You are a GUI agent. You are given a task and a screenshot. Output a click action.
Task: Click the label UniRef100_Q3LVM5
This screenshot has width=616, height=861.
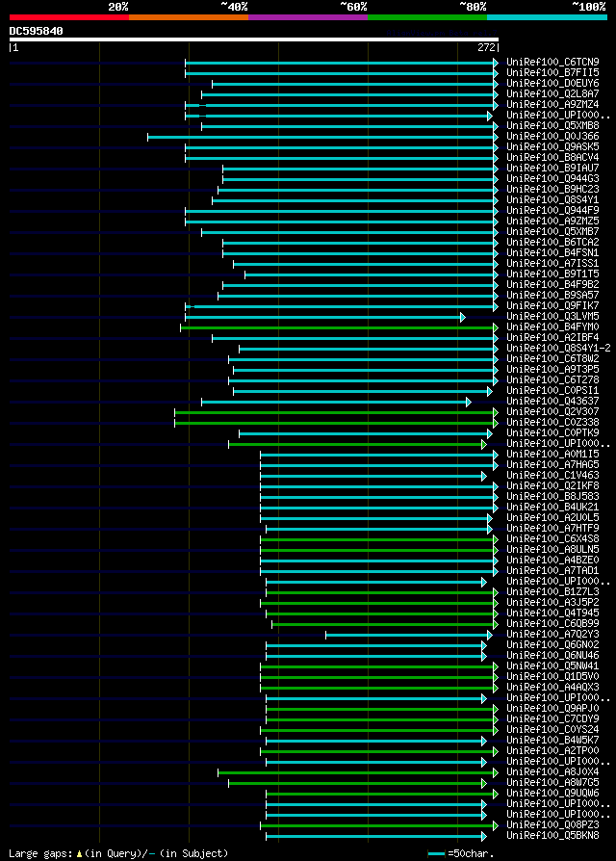[x=552, y=316]
